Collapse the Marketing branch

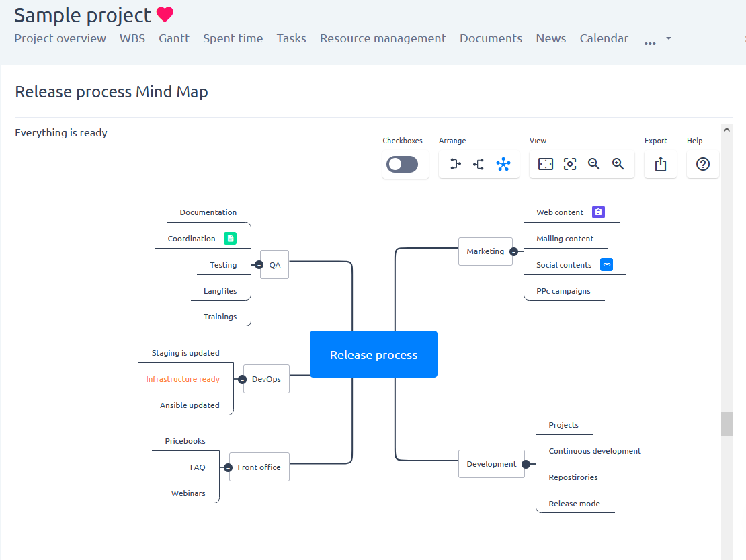pyautogui.click(x=513, y=251)
